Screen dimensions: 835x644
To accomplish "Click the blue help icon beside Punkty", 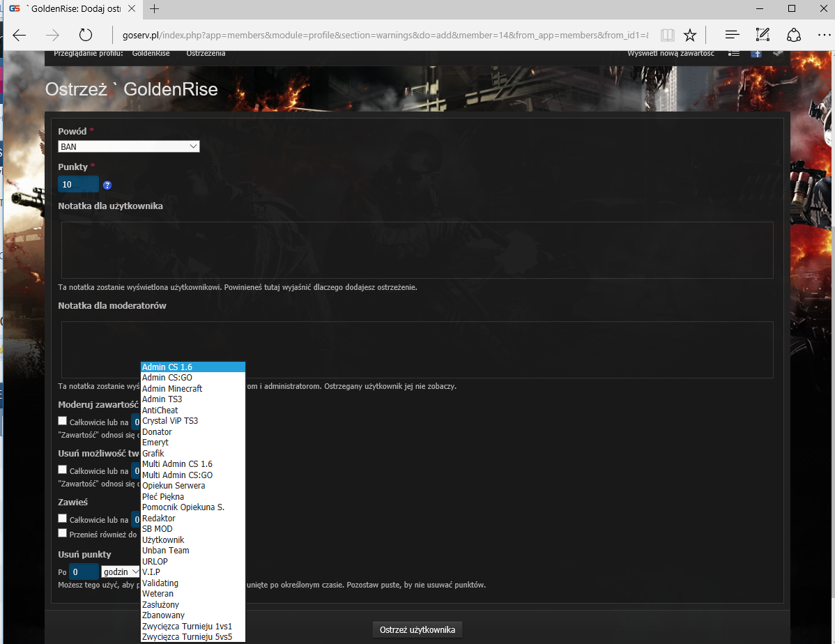I will tap(107, 185).
